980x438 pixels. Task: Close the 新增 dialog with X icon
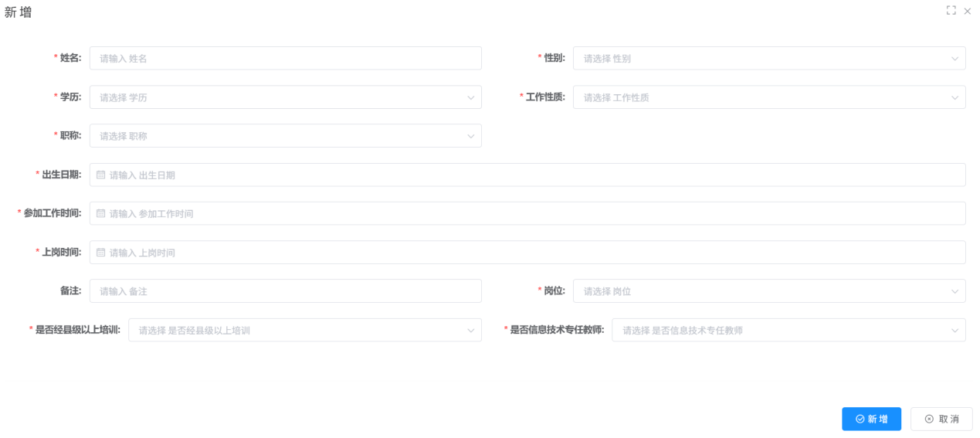pos(967,11)
